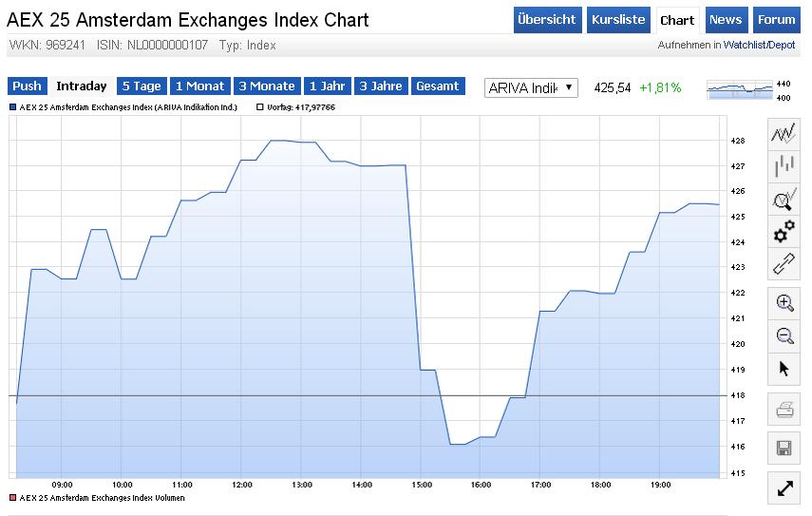Select the cursor pointer tool
812x516 pixels.
click(x=784, y=368)
